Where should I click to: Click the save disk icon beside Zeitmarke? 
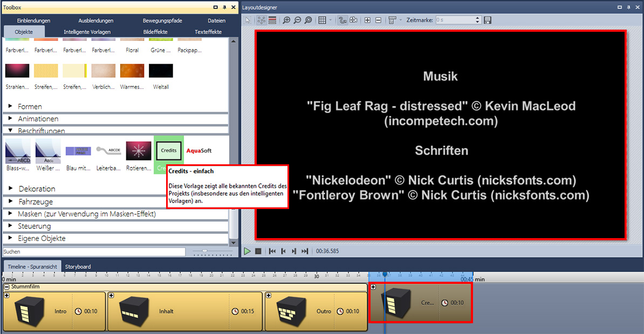[488, 20]
